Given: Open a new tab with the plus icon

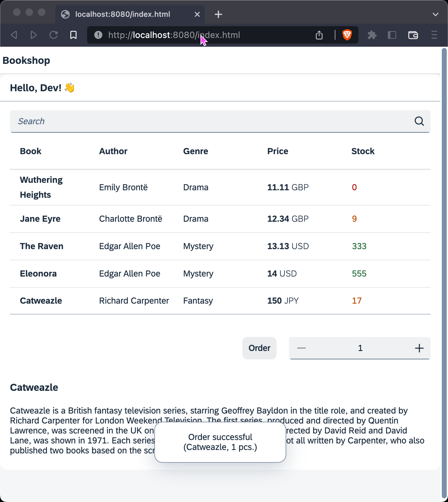Looking at the screenshot, I should click(x=218, y=14).
